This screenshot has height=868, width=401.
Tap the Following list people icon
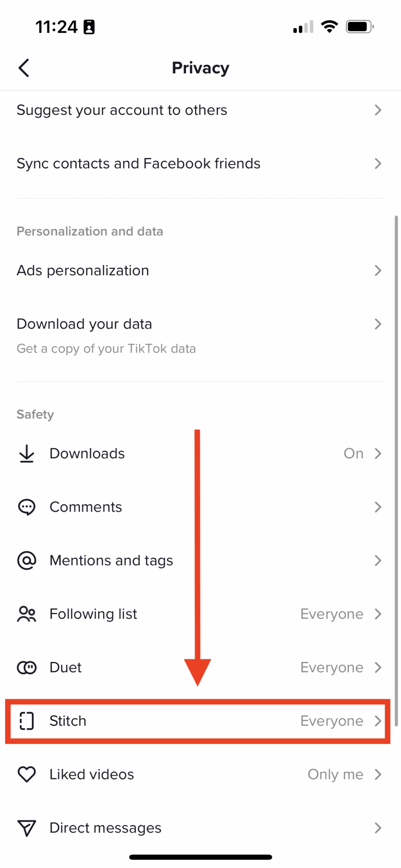(27, 614)
